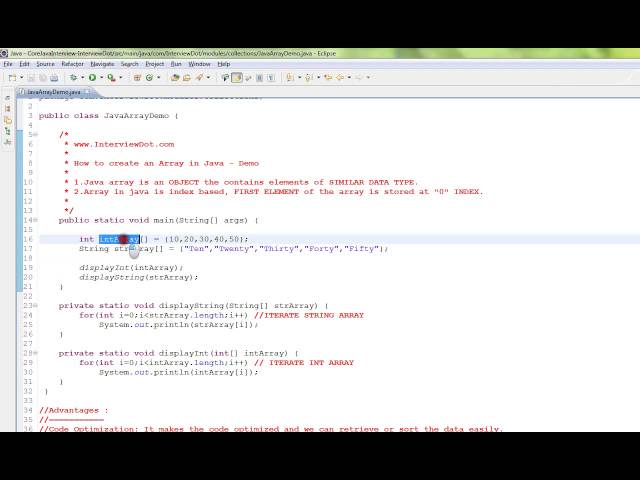640x480 pixels.
Task: Toggle Block Selection Mode icon
Action: pos(259,78)
